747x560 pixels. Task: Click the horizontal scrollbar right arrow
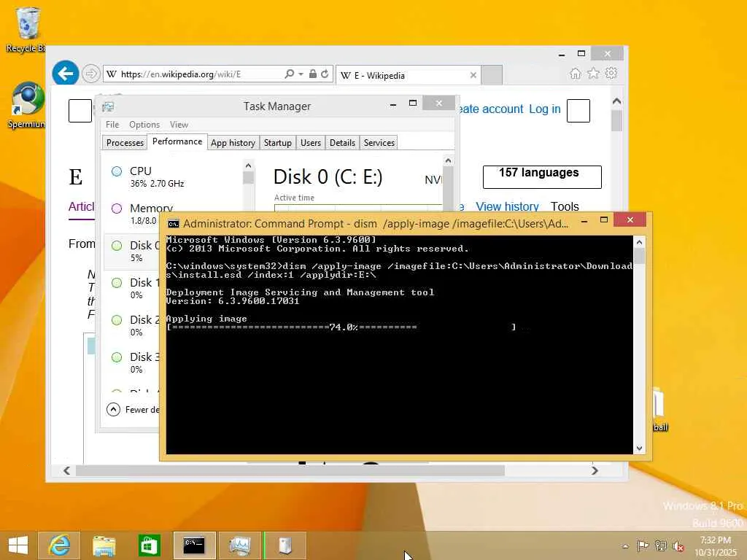tap(594, 470)
